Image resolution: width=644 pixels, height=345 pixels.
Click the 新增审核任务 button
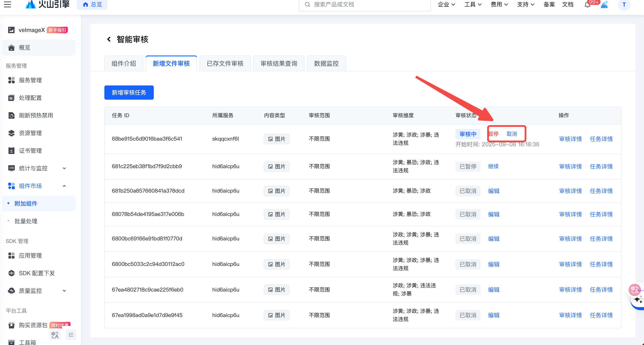pos(129,93)
